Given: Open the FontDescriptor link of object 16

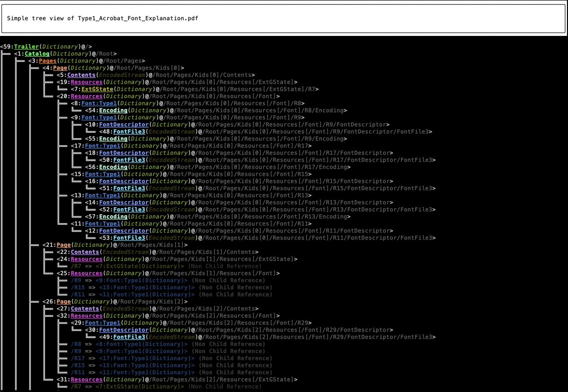Looking at the screenshot, I should click(124, 182).
